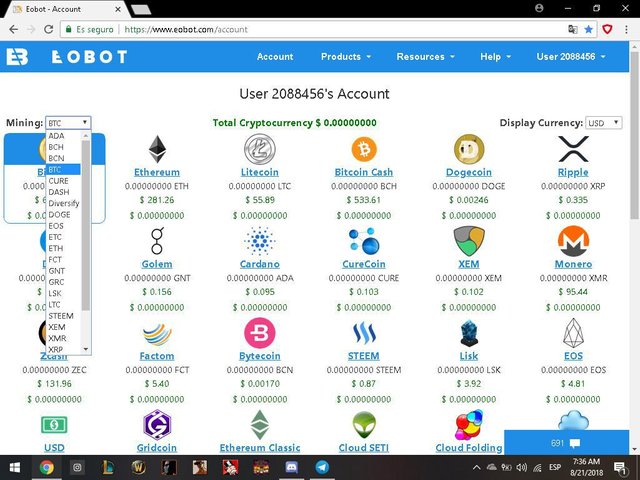Choose CURE from mining list

click(64, 181)
